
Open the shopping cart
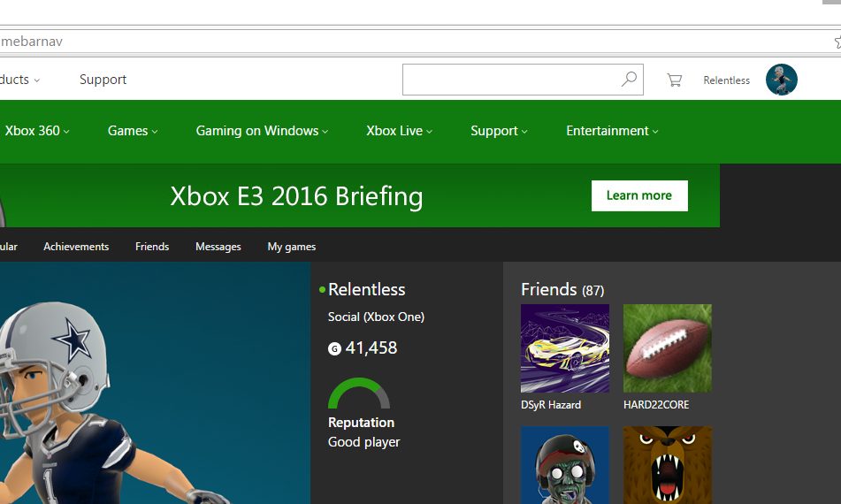(674, 80)
